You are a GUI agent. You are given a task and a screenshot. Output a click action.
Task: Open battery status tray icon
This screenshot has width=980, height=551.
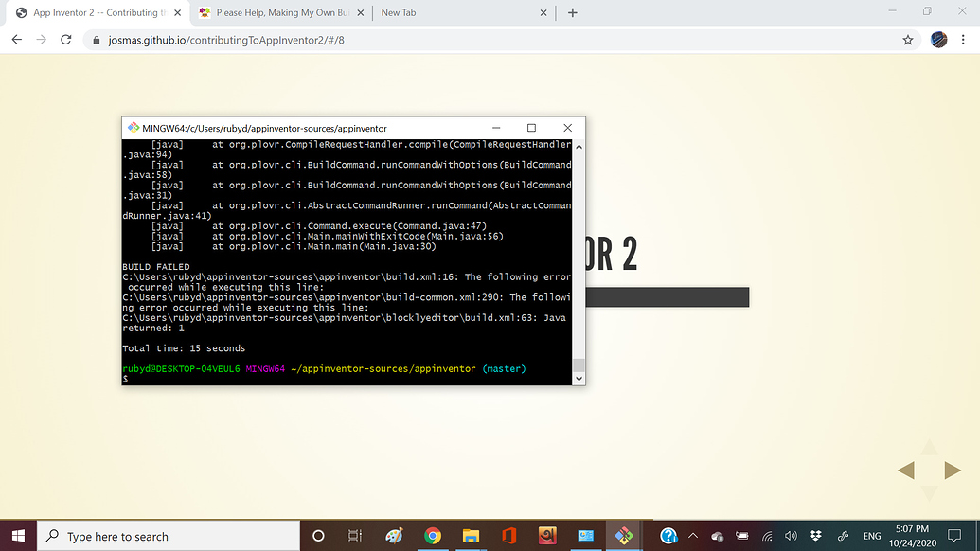742,536
